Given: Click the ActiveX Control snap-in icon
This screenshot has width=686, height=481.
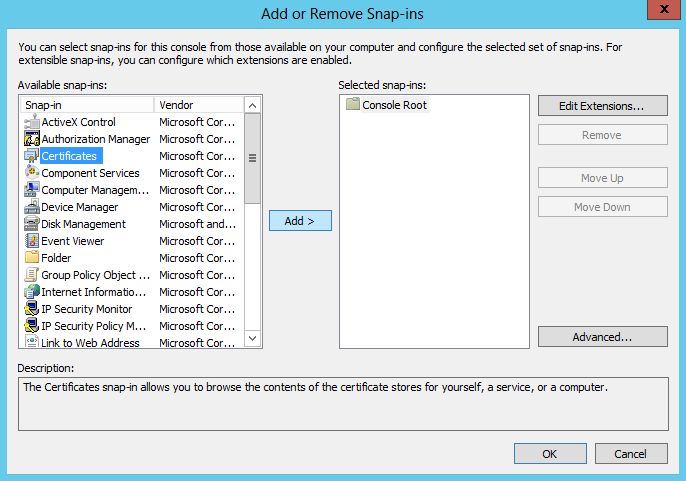Looking at the screenshot, I should pos(31,122).
